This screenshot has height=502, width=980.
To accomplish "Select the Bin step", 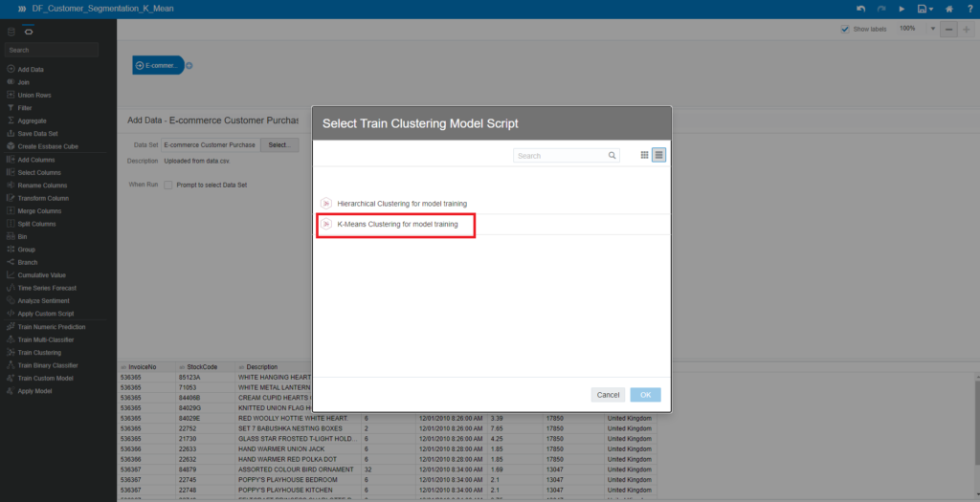I will click(22, 236).
